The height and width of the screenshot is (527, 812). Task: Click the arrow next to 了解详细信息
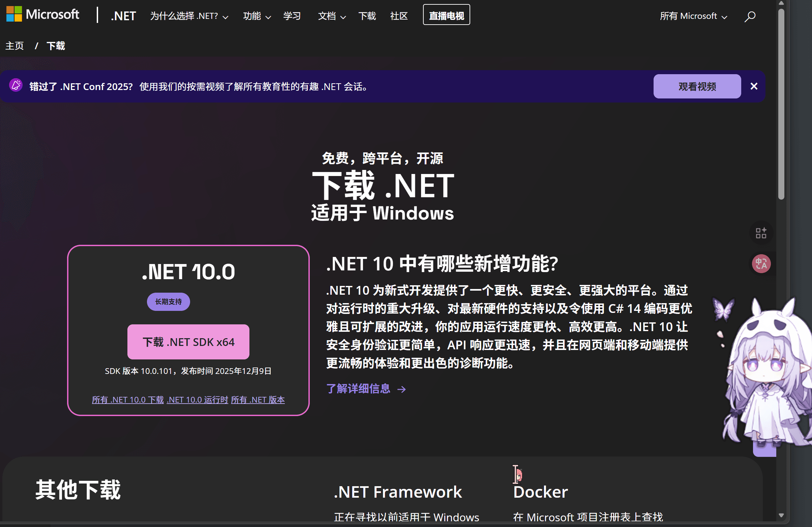point(401,389)
